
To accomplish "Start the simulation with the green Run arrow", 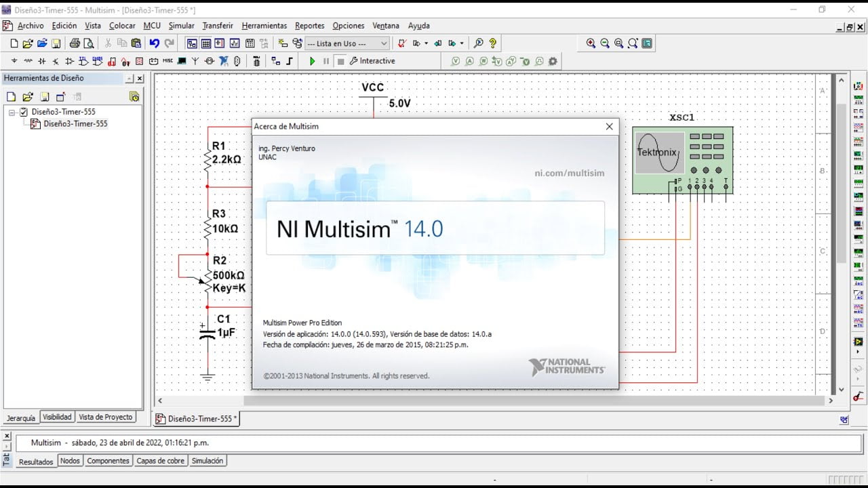I will click(x=312, y=60).
